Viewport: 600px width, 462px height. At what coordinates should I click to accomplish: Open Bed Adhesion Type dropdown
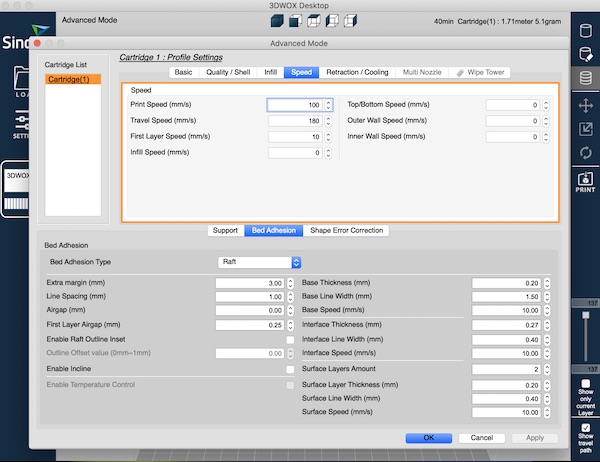pos(259,262)
